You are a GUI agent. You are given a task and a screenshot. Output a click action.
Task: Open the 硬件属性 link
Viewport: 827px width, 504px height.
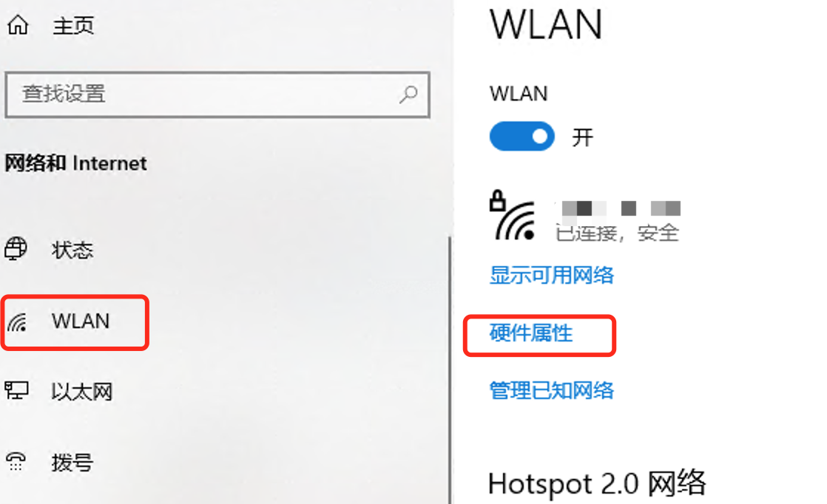[x=531, y=333]
